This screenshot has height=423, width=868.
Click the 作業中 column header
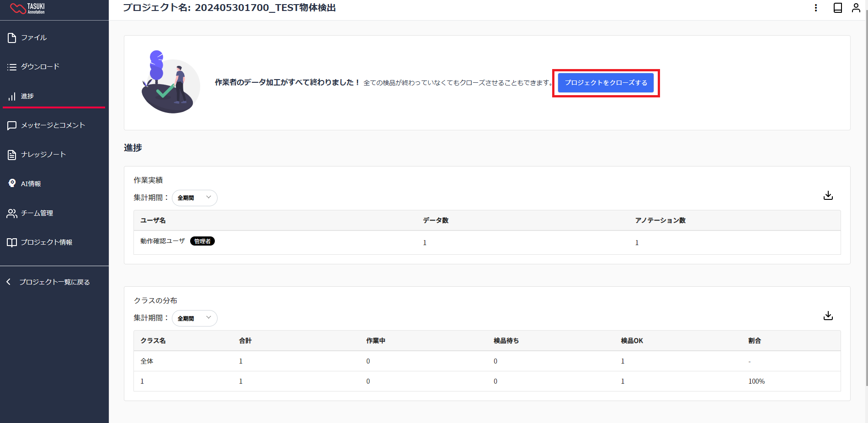click(x=376, y=341)
